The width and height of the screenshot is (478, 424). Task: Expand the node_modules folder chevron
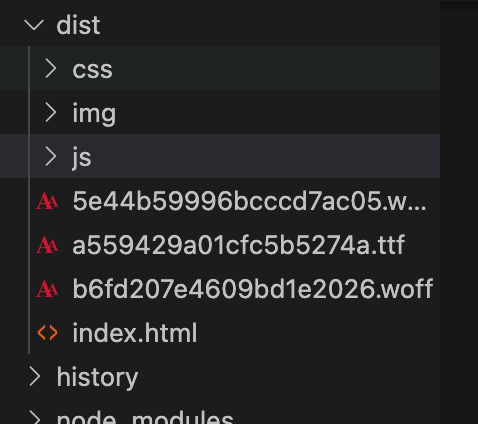pos(35,418)
